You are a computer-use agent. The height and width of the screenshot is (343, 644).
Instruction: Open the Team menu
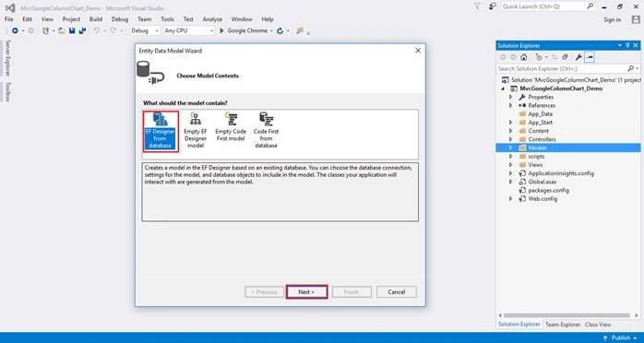pos(145,19)
